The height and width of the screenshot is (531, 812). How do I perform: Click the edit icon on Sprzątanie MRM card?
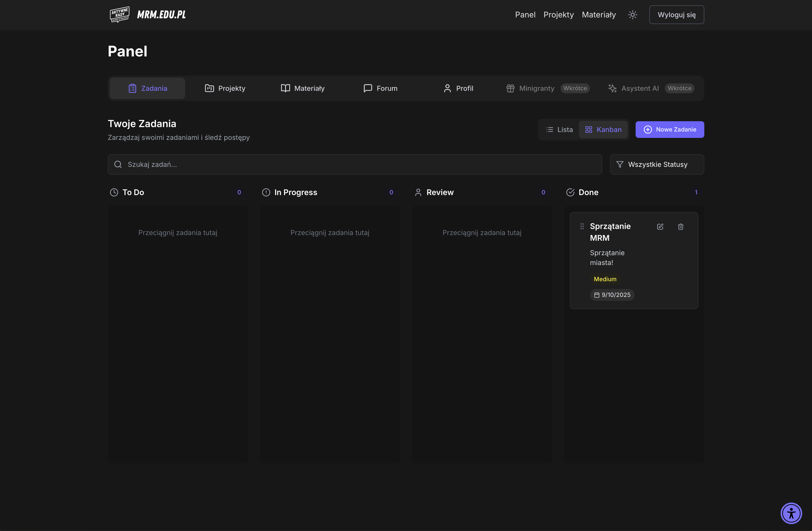660,226
